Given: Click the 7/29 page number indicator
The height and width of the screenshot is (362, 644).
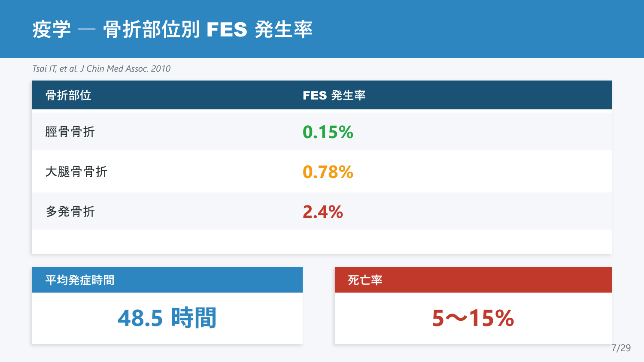Looking at the screenshot, I should tap(621, 348).
